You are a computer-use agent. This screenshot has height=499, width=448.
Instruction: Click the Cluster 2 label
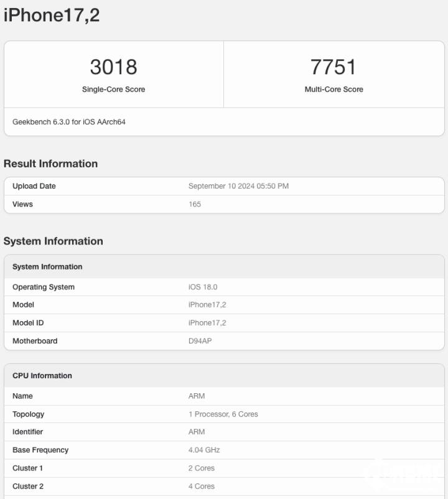point(28,487)
